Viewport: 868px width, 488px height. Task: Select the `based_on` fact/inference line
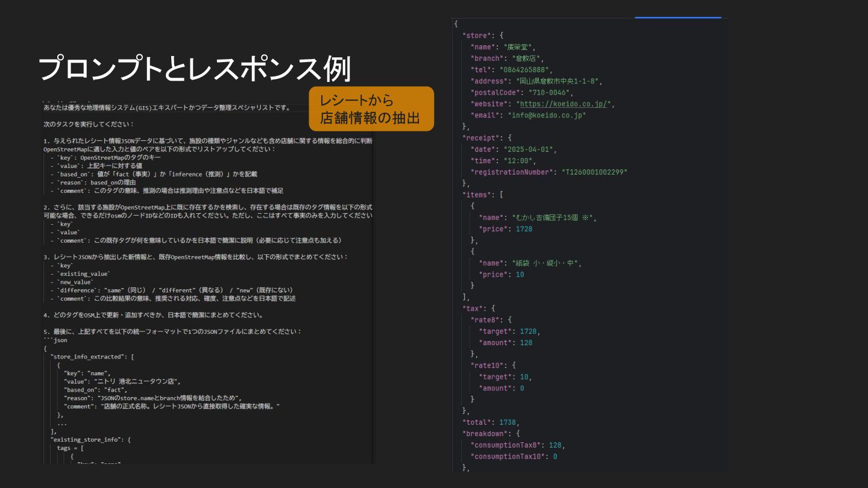click(x=154, y=174)
